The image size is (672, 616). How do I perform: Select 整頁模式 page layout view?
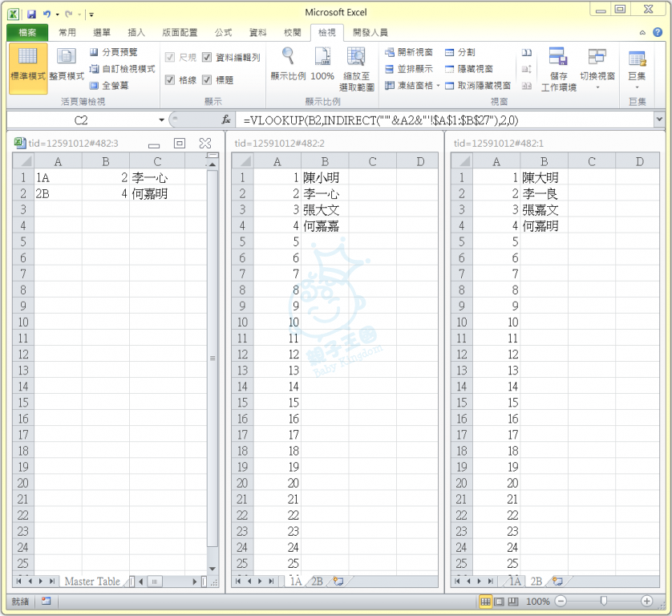click(67, 65)
